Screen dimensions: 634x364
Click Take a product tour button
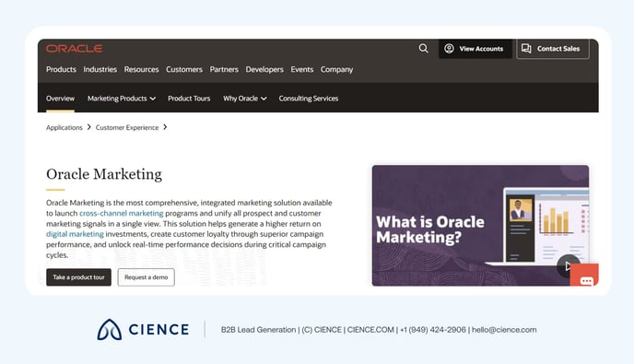78,277
